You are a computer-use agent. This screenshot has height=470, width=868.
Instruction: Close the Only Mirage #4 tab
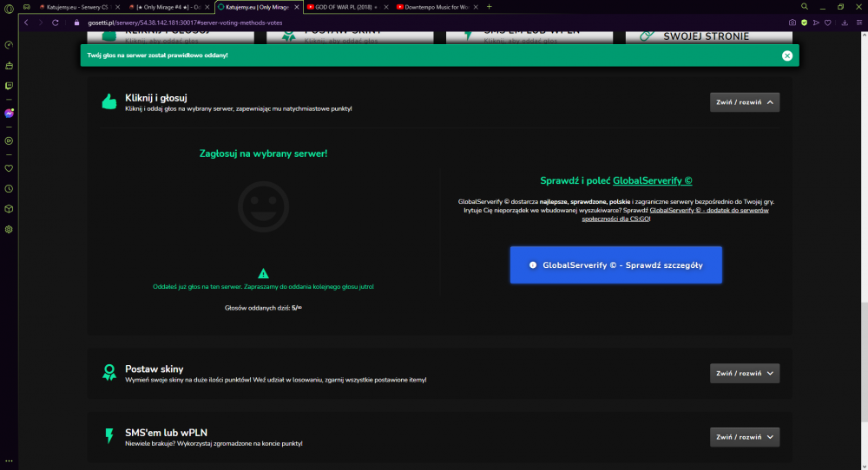pos(207,7)
